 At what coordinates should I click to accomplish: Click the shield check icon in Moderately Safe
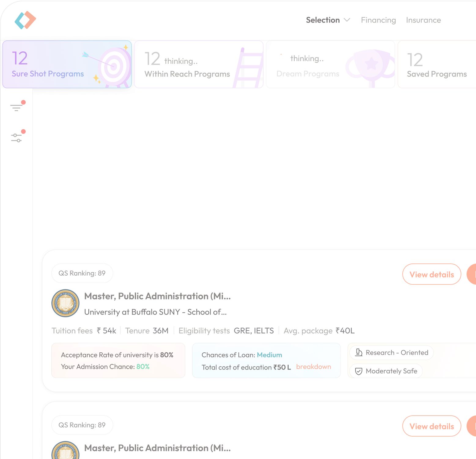coord(359,371)
